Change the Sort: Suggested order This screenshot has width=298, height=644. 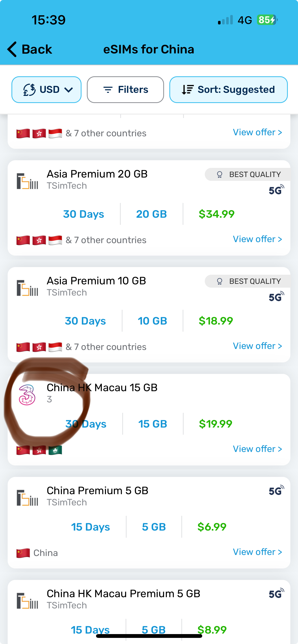[x=228, y=90]
